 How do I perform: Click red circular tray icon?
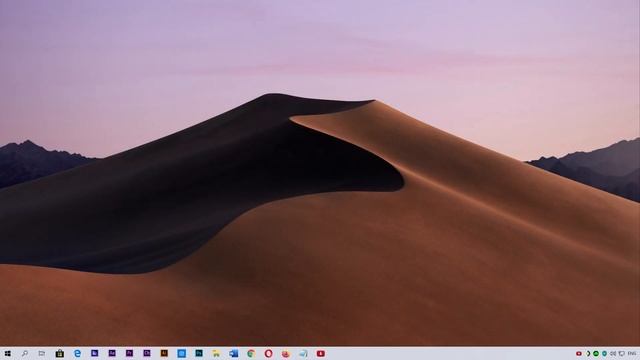point(578,353)
